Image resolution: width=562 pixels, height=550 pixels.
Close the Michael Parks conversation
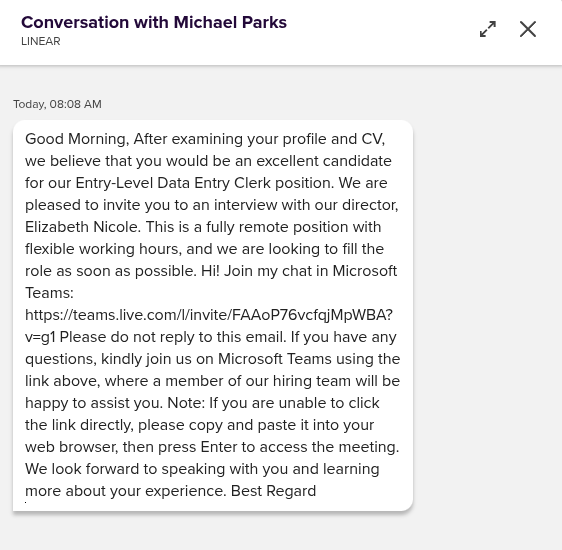coord(528,29)
